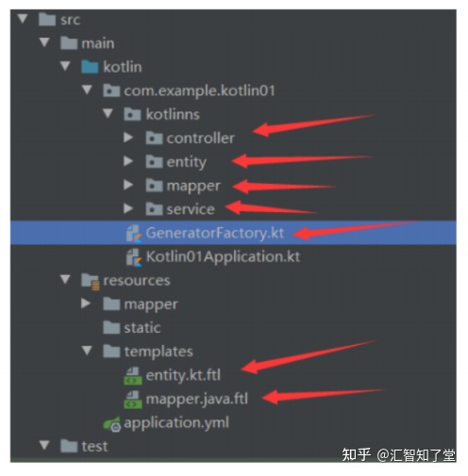Collapse the kotlinns package

pyautogui.click(x=108, y=113)
